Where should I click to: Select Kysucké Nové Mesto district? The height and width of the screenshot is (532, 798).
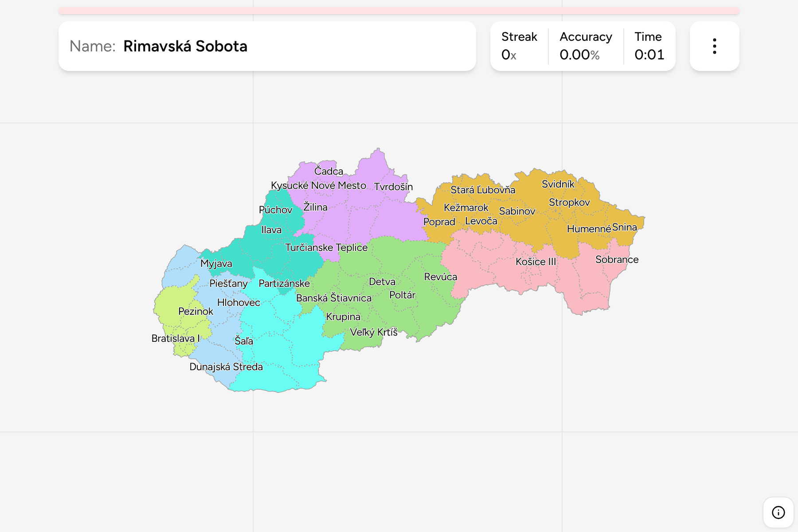[x=318, y=185]
